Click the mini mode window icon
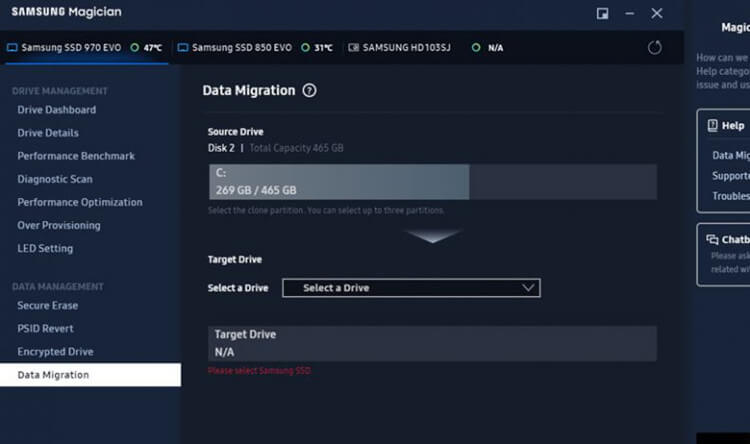The image size is (750, 444). [x=602, y=13]
